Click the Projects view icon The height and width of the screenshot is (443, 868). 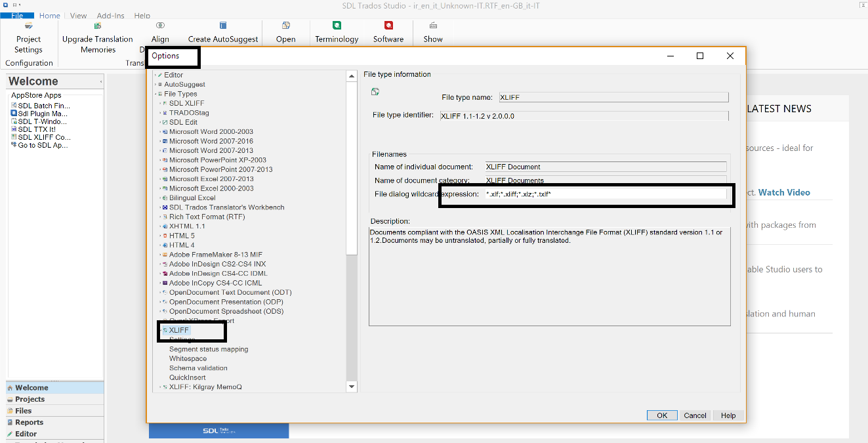10,399
